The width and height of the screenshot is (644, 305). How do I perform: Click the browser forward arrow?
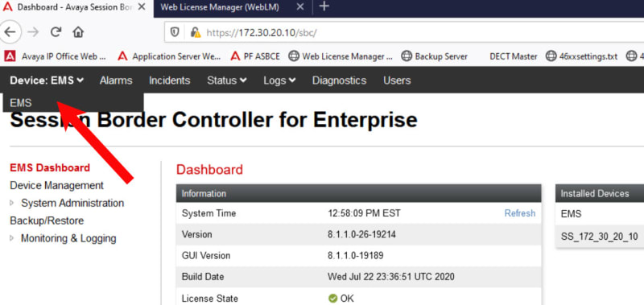[33, 32]
